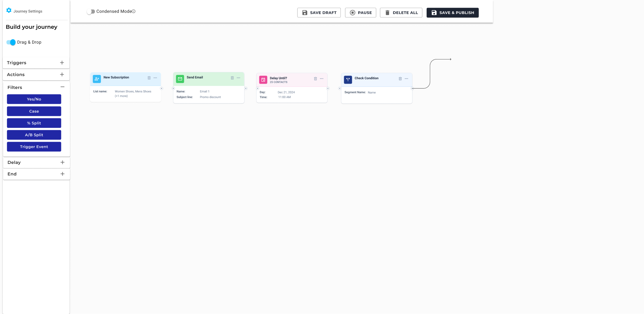Open Journey Settings gear icon
The height and width of the screenshot is (314, 644).
tap(9, 10)
